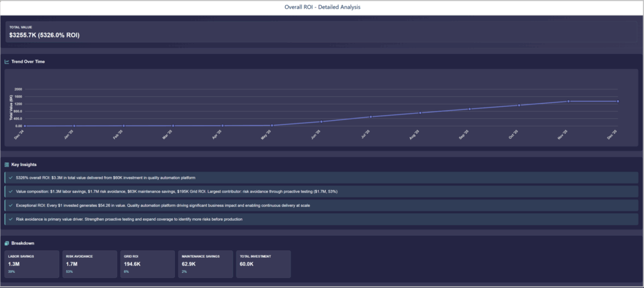Click the checkmark beside the Exceptional ROI insight
This screenshot has width=644, height=288.
[x=11, y=205]
